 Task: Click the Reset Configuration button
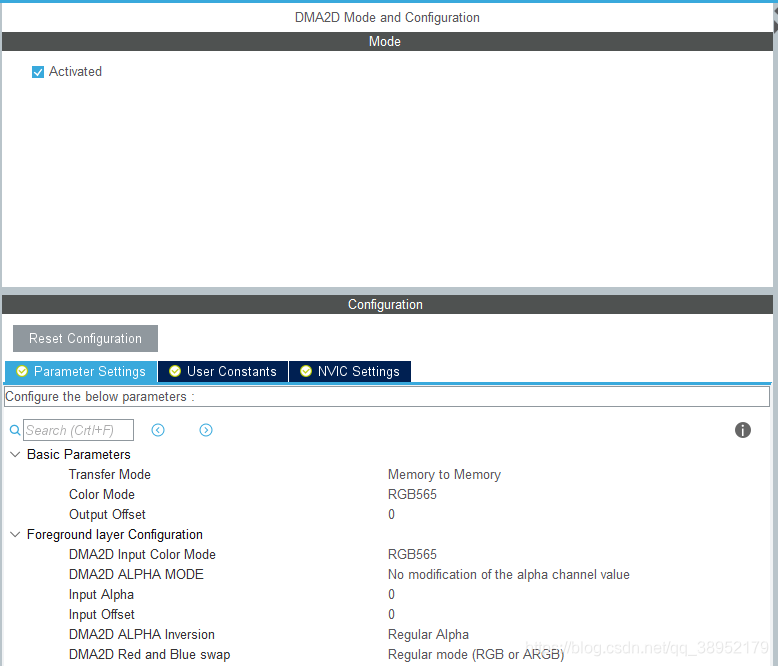point(85,338)
